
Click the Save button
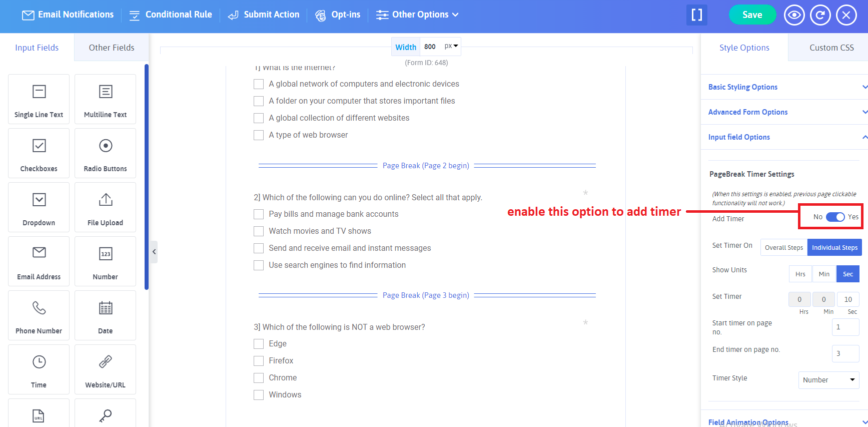click(x=752, y=15)
